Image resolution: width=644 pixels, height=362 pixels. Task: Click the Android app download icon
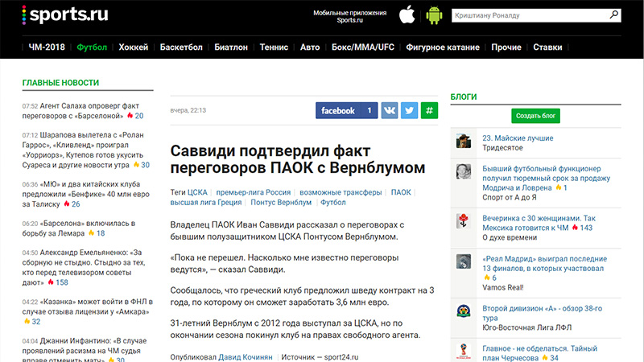coord(436,14)
